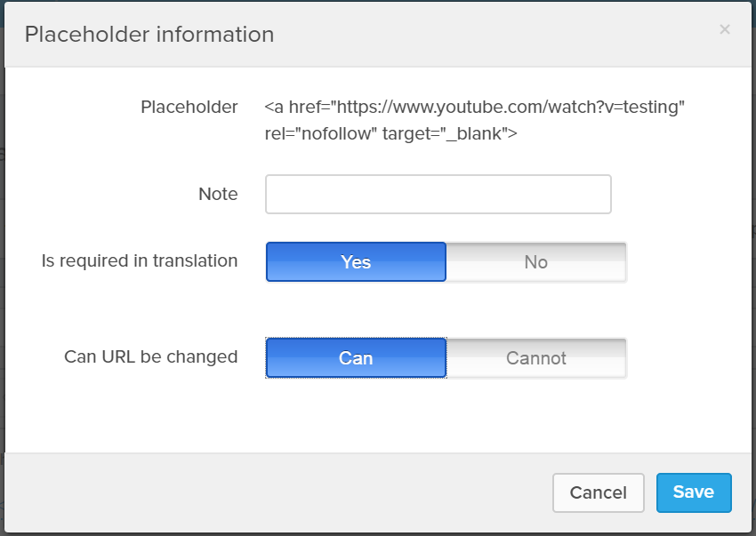The width and height of the screenshot is (756, 536).
Task: Click the Note field label
Action: click(218, 194)
